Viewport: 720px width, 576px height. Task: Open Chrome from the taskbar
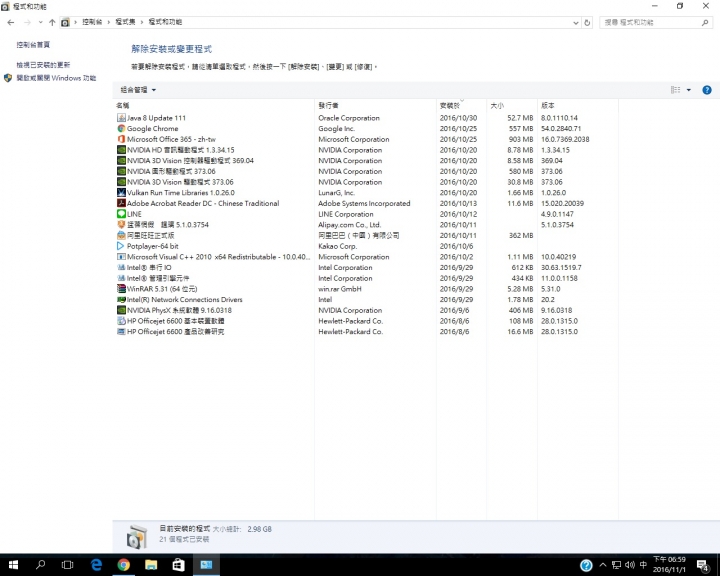[x=124, y=565]
